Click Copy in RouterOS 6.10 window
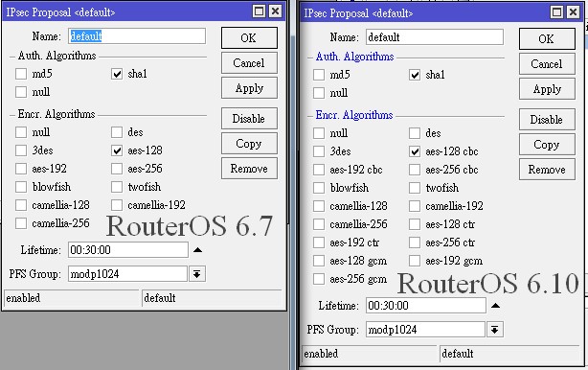Screen dimensions: 588x370 tap(547, 145)
